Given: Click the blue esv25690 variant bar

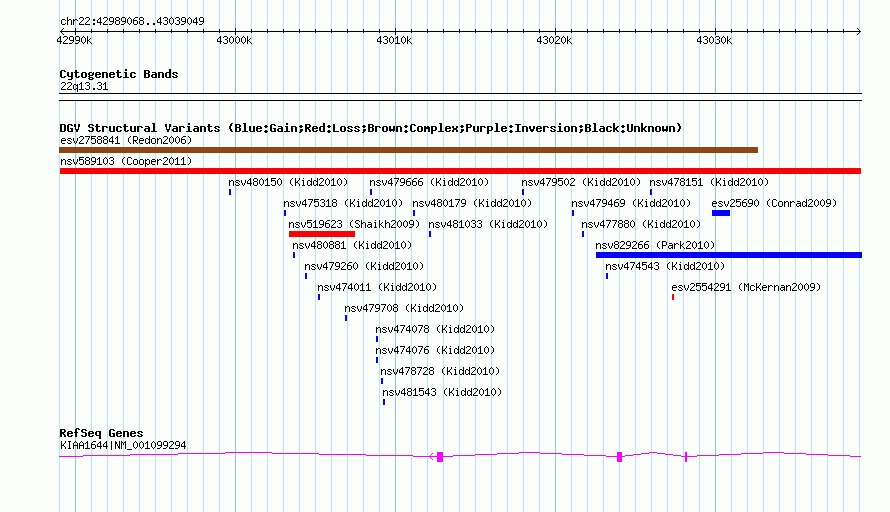Looking at the screenshot, I should 721,213.
